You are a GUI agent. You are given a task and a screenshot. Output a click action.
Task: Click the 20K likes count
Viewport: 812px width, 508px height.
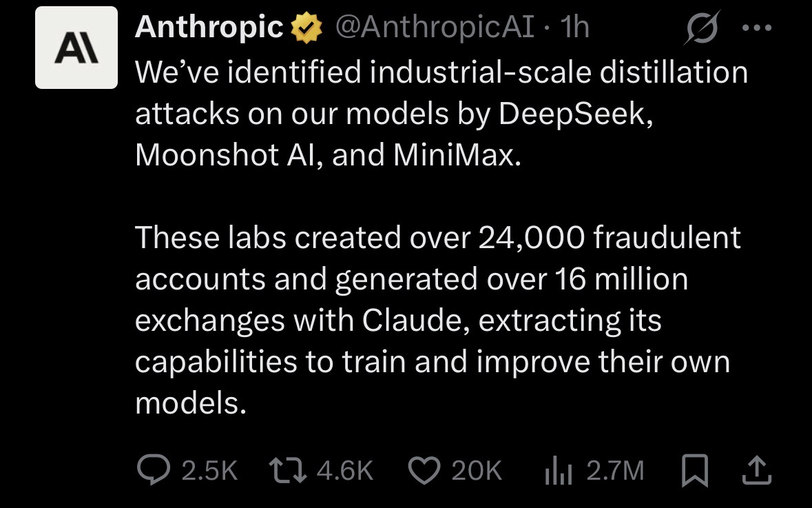click(x=477, y=470)
